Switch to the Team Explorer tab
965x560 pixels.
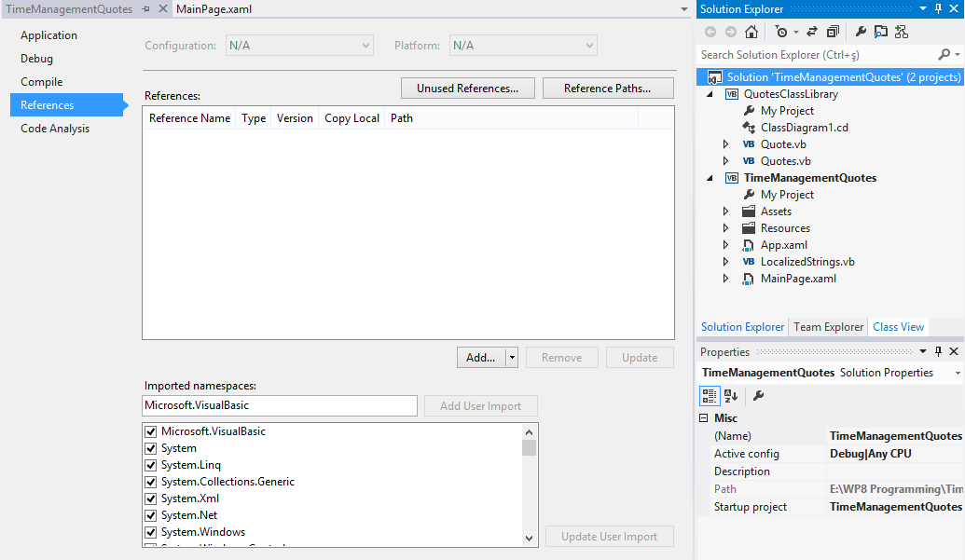click(828, 327)
